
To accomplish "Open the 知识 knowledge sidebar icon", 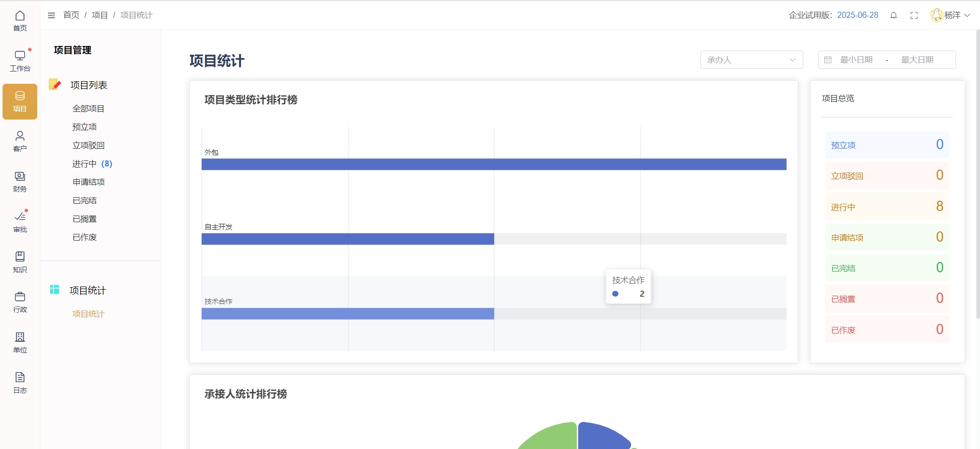I will coord(20,262).
